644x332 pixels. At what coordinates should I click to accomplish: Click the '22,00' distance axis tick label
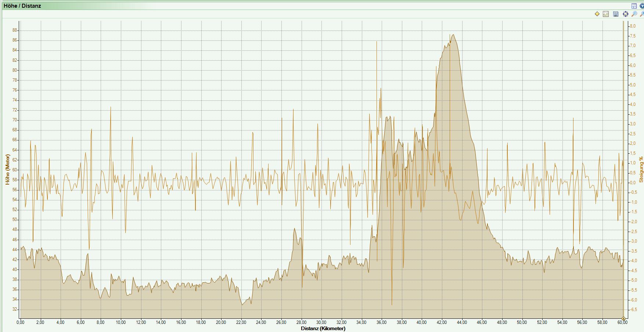(241, 322)
